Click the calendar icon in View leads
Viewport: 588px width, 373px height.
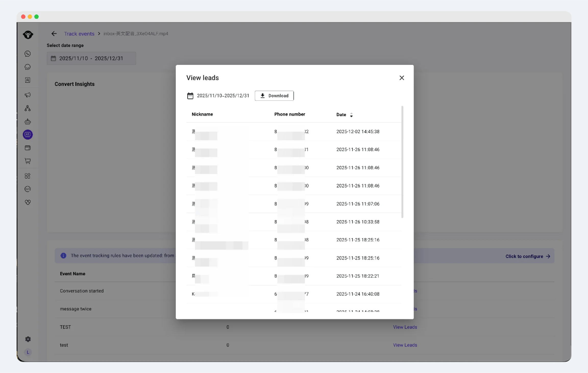pyautogui.click(x=190, y=96)
